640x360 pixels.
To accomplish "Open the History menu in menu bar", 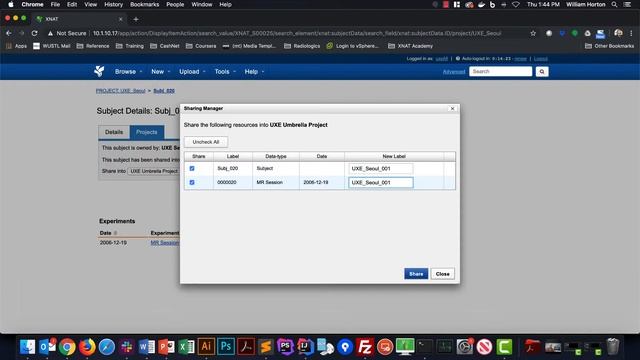I will (113, 4).
